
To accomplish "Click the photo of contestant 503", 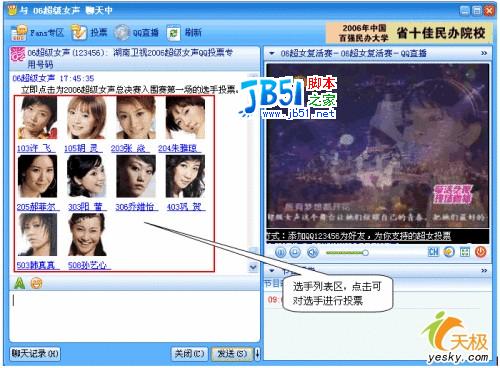I will pyautogui.click(x=37, y=235).
